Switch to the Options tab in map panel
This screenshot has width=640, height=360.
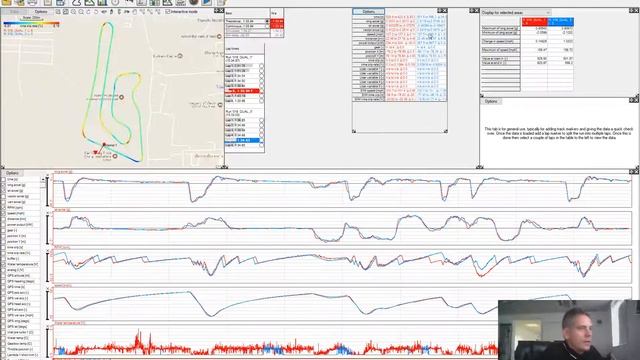(40, 11)
